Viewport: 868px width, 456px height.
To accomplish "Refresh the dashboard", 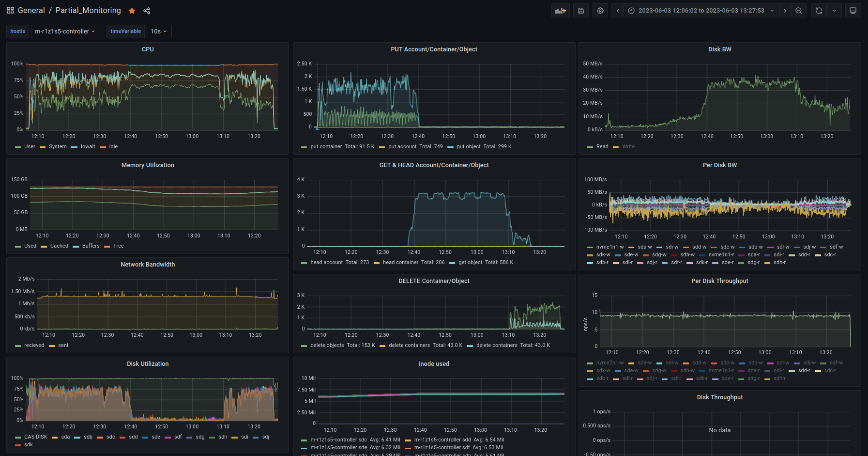I will coord(819,11).
